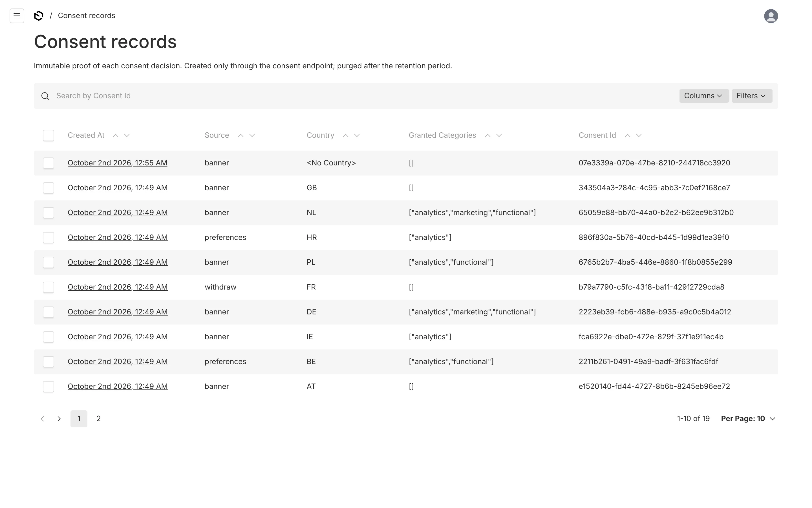Viewport: 812px width, 508px height.
Task: Sort Source column ascending
Action: tap(240, 135)
